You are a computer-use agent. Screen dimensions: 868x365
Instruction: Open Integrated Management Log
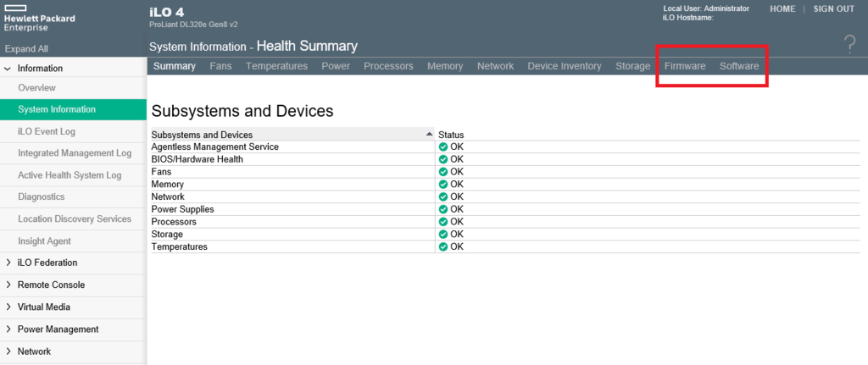73,153
